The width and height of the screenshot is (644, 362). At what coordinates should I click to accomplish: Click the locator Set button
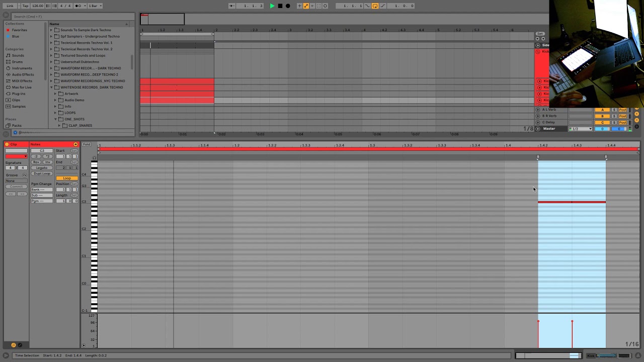click(x=540, y=34)
